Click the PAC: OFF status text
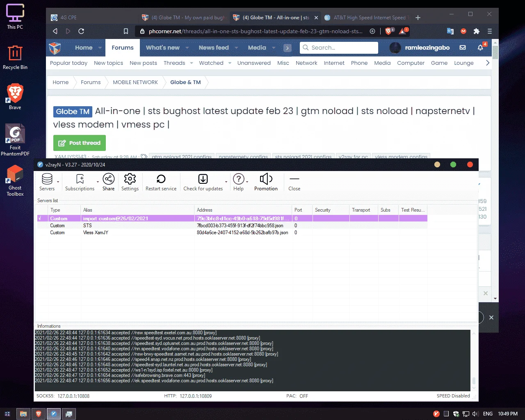 (297, 396)
